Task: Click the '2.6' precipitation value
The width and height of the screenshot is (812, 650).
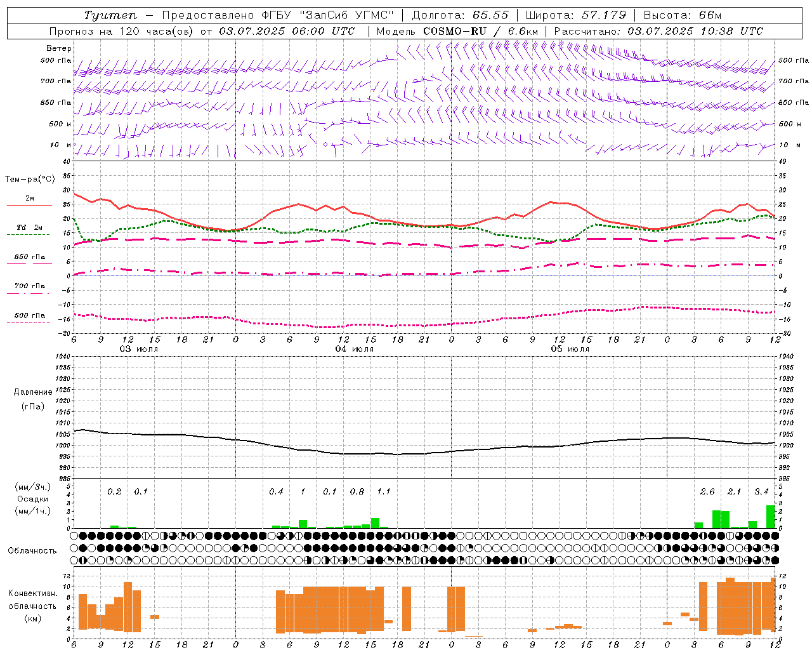Action: point(707,492)
